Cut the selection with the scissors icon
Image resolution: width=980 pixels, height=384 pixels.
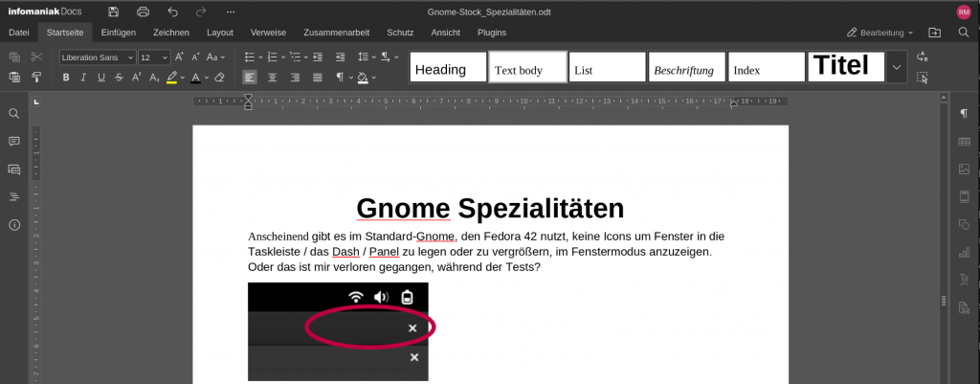[36, 56]
